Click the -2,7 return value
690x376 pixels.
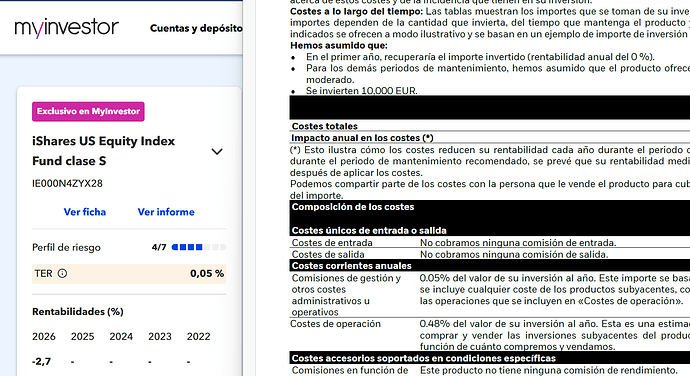(x=41, y=361)
